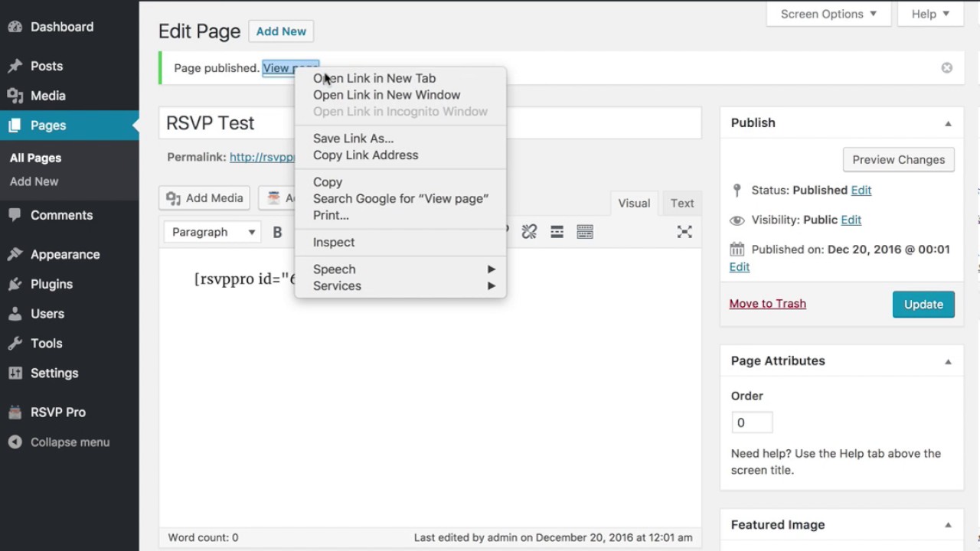The height and width of the screenshot is (551, 980).
Task: Click the Add New button beside Edit Page
Action: pyautogui.click(x=281, y=31)
